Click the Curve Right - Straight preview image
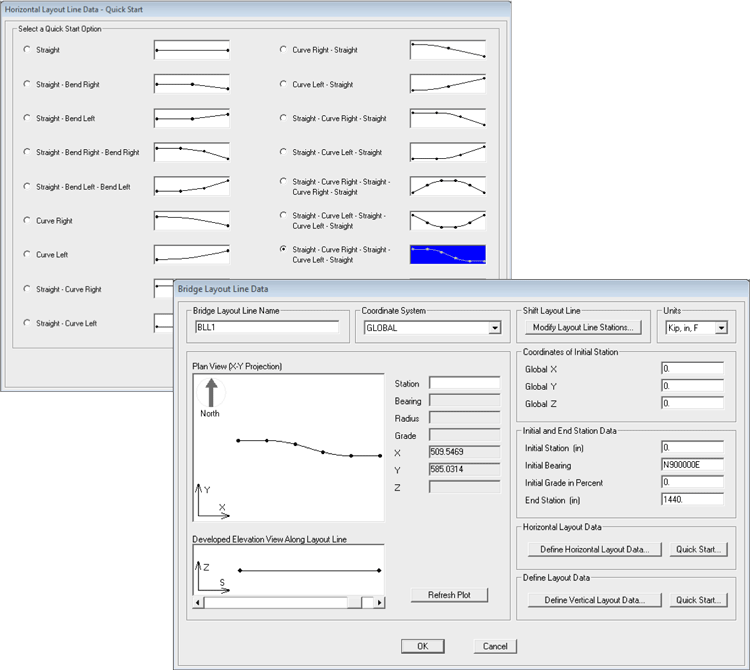 (447, 50)
